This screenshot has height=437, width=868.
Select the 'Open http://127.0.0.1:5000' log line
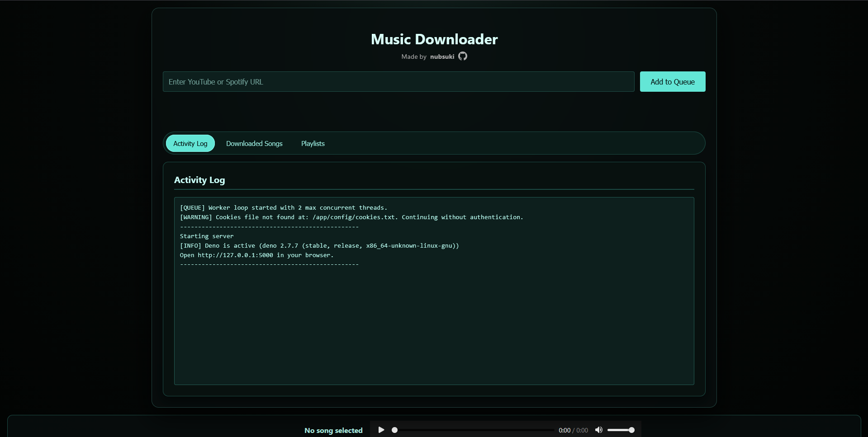[256, 255]
